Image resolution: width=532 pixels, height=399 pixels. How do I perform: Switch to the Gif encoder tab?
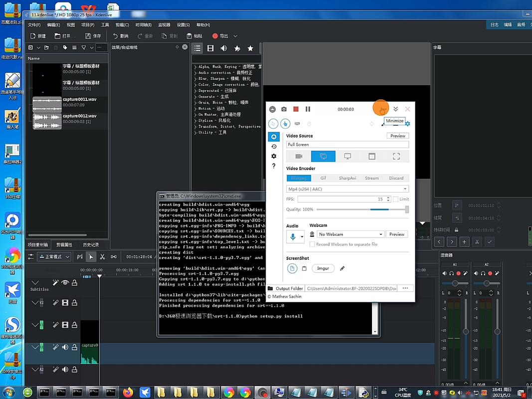(324, 178)
